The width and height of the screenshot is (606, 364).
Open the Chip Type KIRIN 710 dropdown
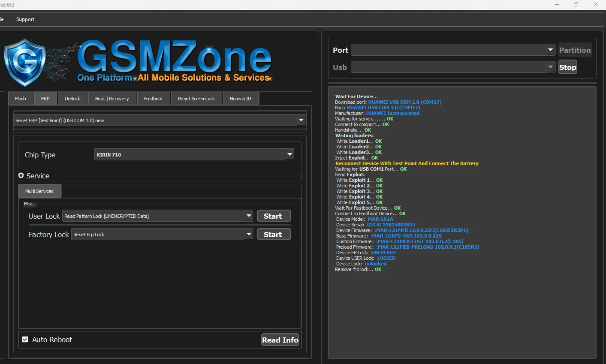tap(290, 154)
